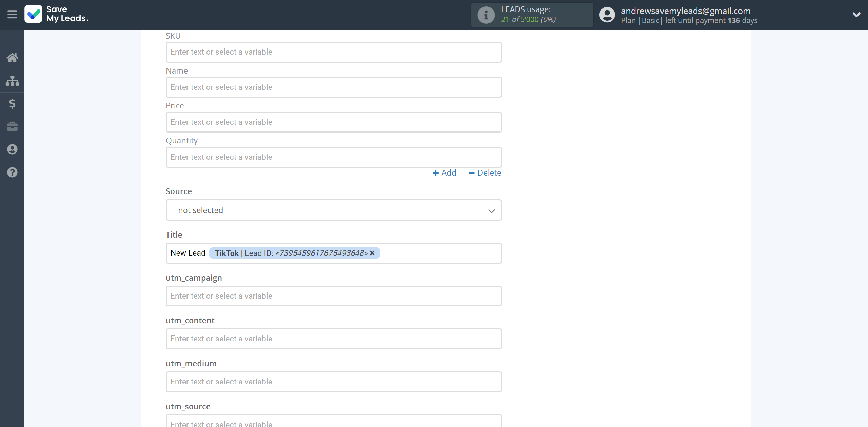This screenshot has width=868, height=427.
Task: Open the profile user icon in sidebar
Action: 12,149
